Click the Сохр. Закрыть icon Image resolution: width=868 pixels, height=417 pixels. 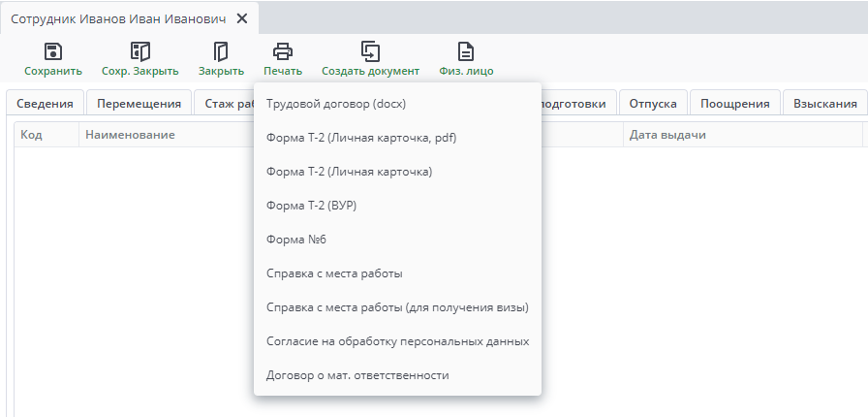click(x=140, y=51)
